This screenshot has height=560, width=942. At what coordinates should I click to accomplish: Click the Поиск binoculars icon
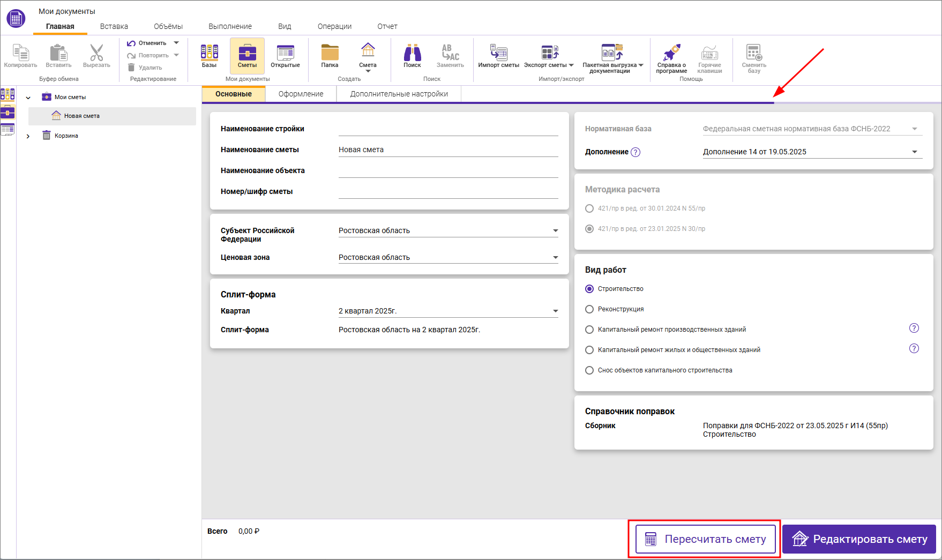(x=412, y=56)
